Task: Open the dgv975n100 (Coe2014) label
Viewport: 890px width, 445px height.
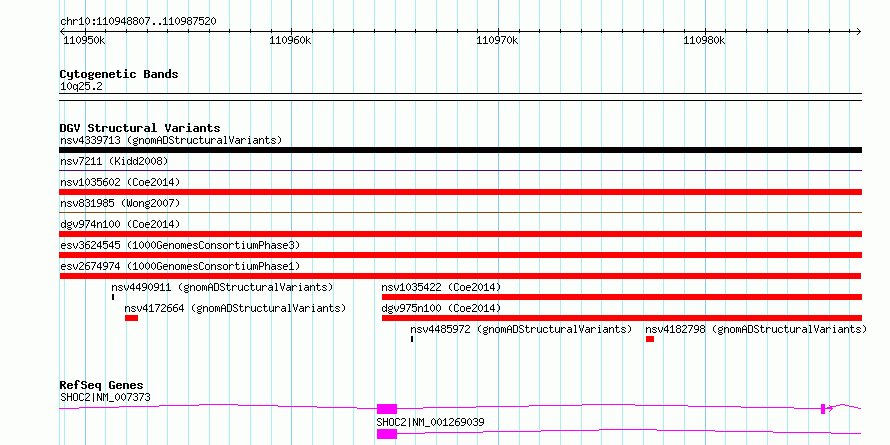Action: [441, 308]
